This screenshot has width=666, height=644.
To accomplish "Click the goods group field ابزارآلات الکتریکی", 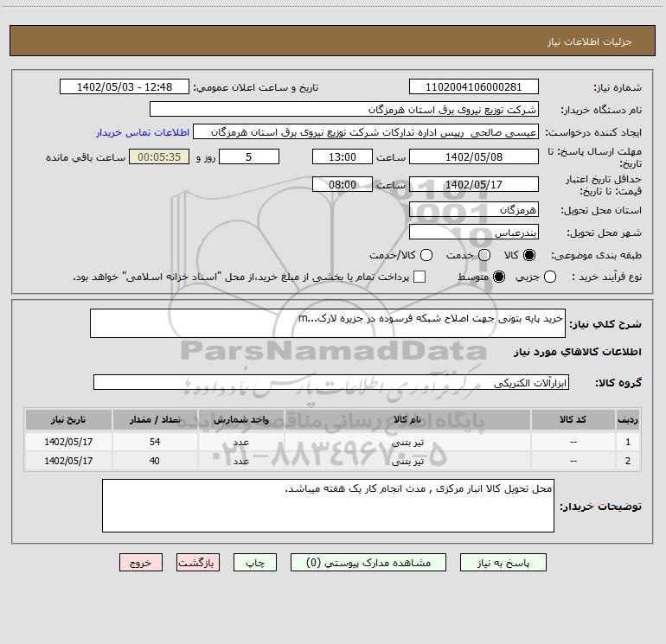I will (331, 382).
